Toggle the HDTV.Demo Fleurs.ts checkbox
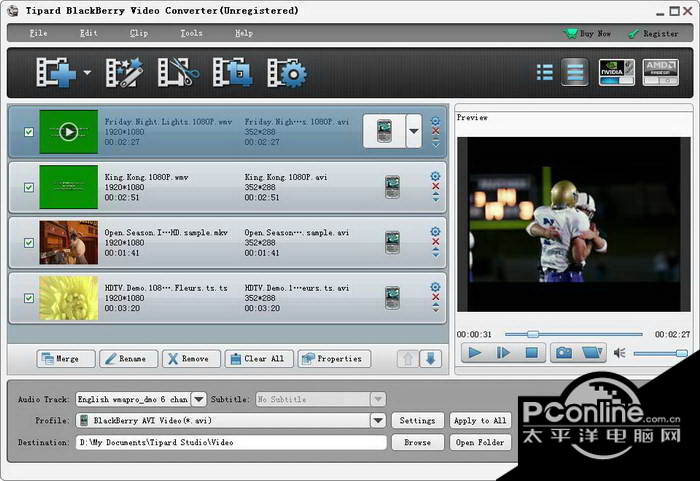Screen dimensions: 700x481 point(28,297)
